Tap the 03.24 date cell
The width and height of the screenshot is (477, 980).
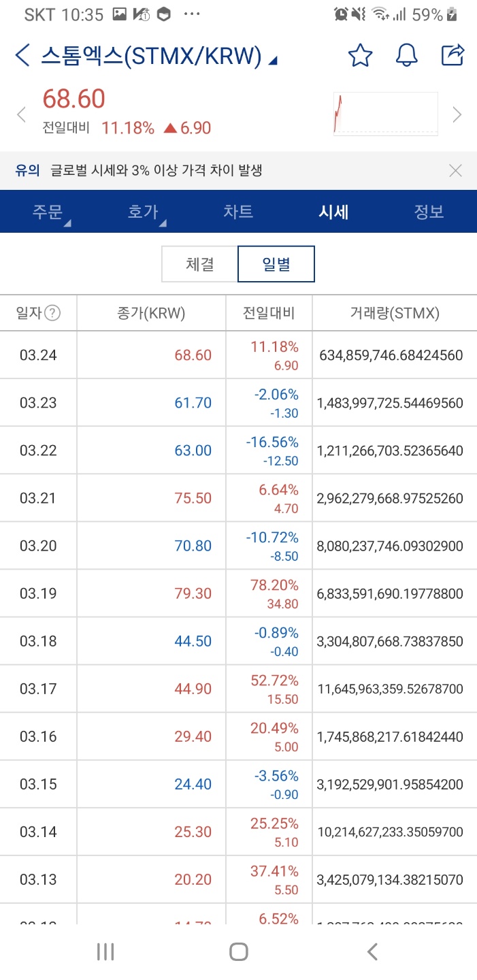pos(38,355)
